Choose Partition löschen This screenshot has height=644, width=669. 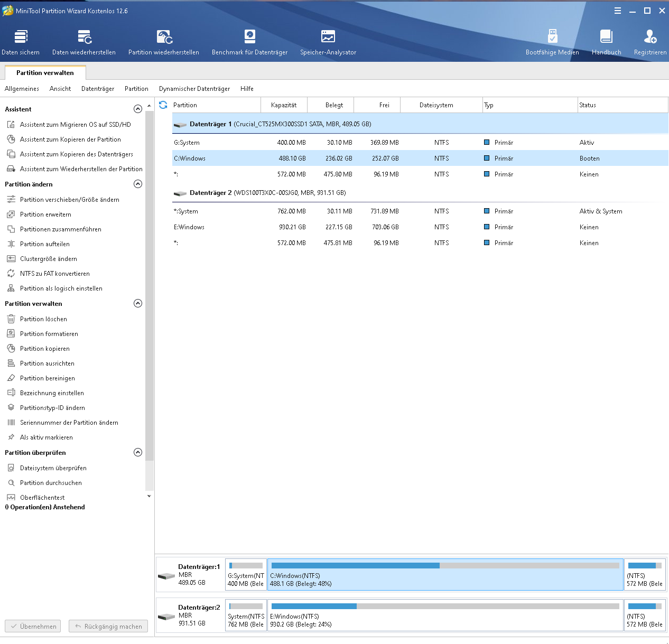[43, 319]
